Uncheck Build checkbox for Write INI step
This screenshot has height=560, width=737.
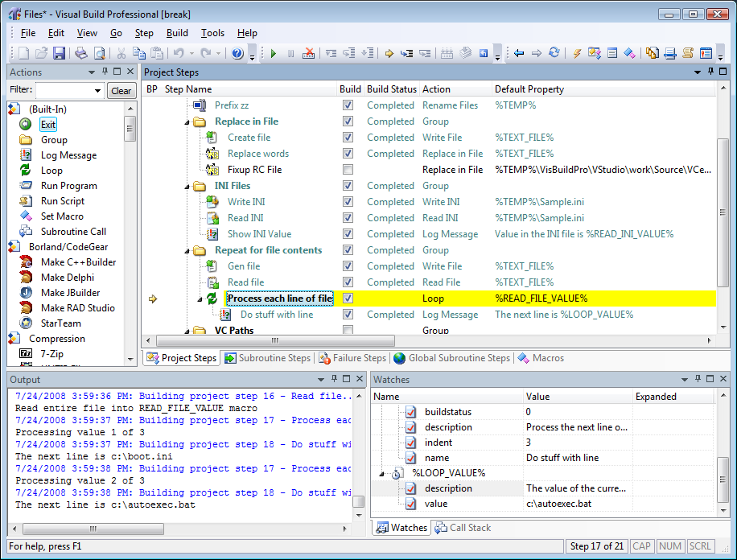pyautogui.click(x=348, y=202)
